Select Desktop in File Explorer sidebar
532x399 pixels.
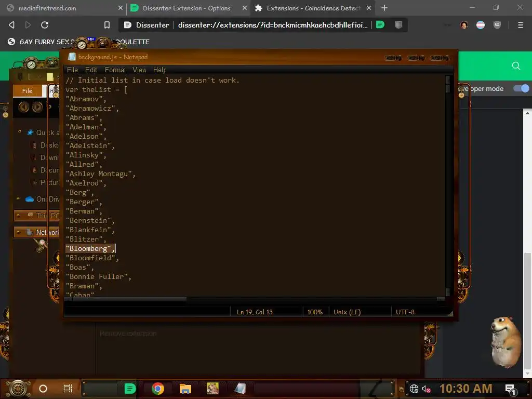click(46, 145)
